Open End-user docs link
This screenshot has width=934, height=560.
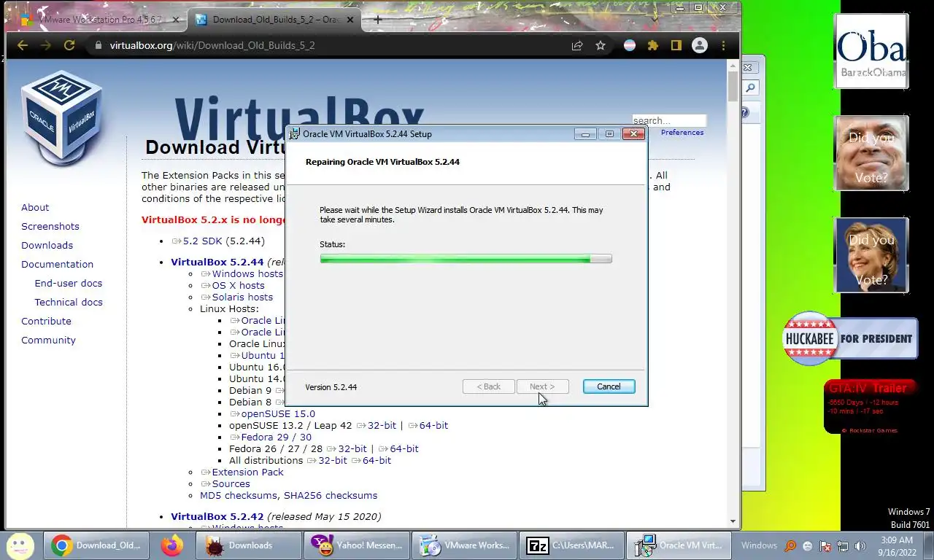coord(69,284)
